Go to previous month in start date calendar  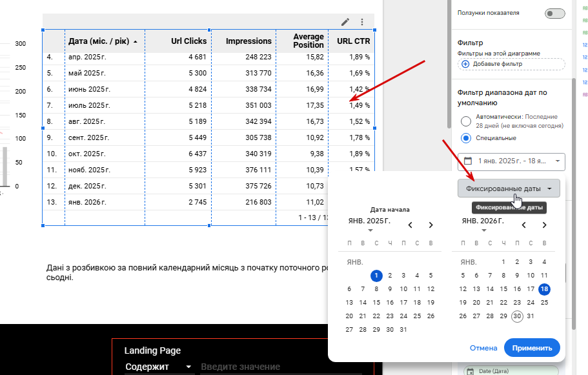(x=411, y=225)
